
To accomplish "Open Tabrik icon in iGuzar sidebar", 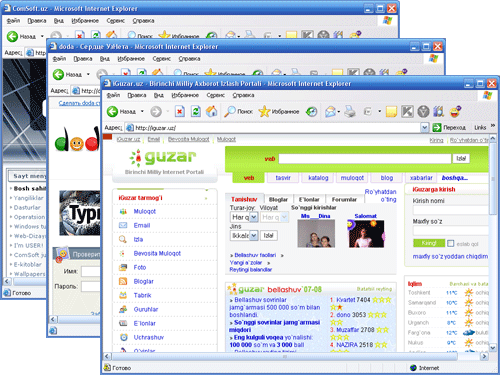I will click(x=123, y=295).
